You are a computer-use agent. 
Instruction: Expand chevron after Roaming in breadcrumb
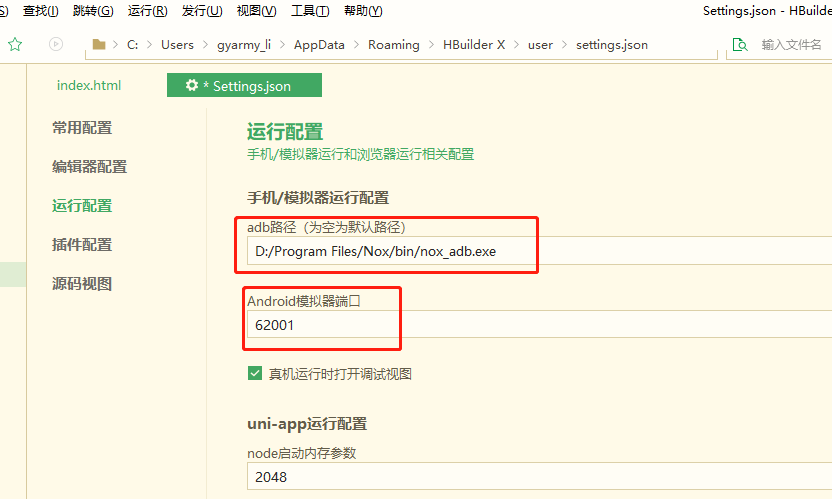point(431,45)
